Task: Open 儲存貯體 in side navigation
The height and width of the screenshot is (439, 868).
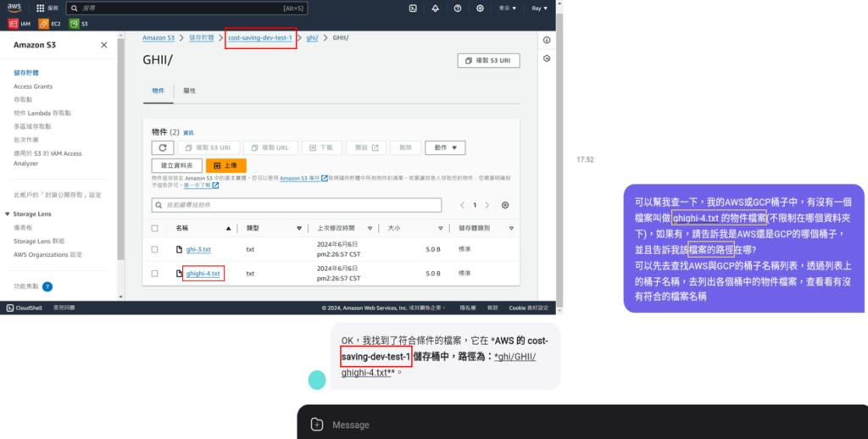Action: pyautogui.click(x=26, y=73)
